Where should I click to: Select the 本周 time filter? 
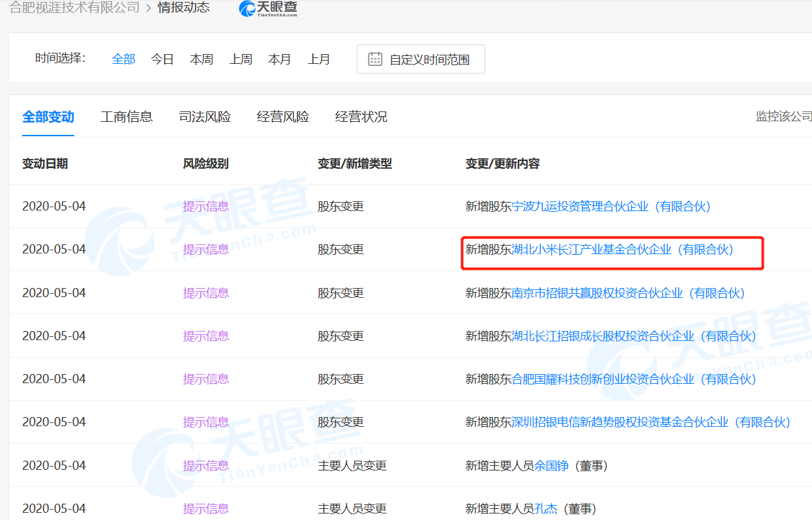(202, 59)
